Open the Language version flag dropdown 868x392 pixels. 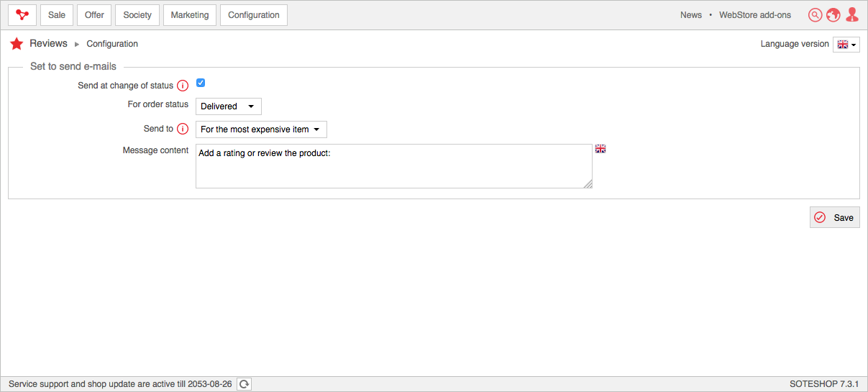(x=846, y=45)
